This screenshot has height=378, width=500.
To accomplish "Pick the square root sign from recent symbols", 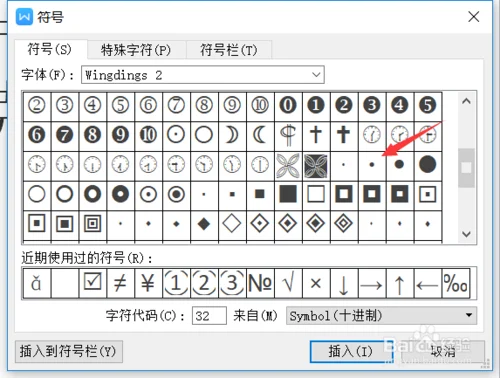I will pos(288,283).
